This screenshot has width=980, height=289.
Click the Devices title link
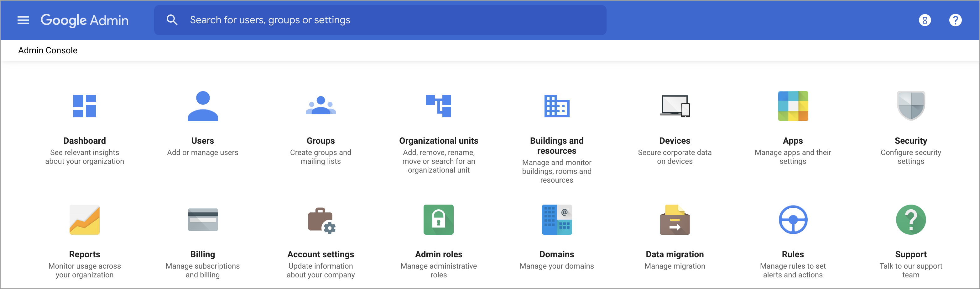[675, 141]
